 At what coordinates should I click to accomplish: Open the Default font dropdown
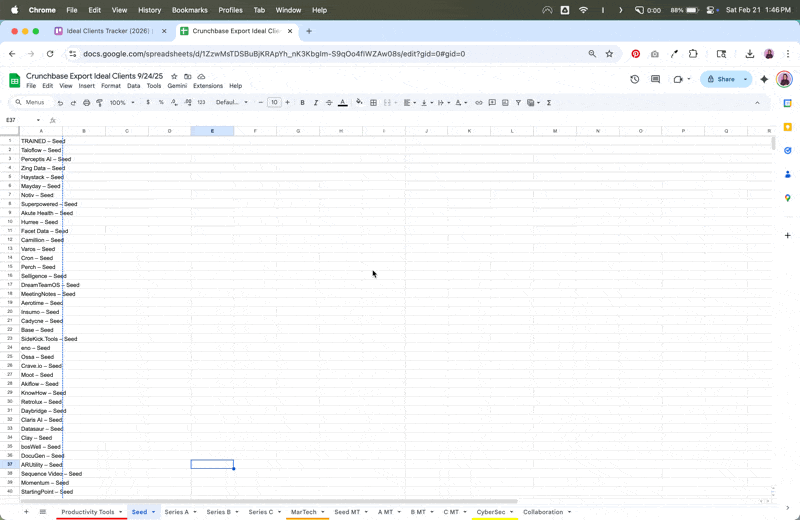pyautogui.click(x=232, y=103)
